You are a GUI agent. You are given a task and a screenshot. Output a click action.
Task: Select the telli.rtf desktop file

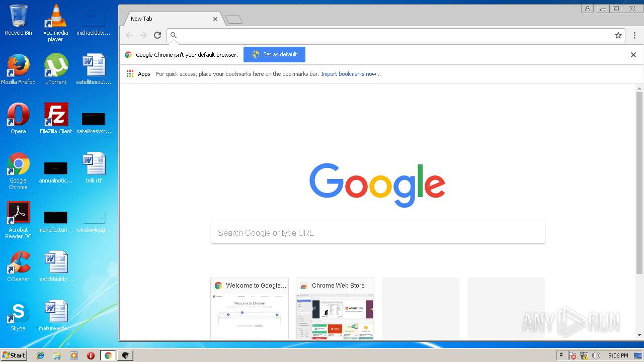pos(94,168)
